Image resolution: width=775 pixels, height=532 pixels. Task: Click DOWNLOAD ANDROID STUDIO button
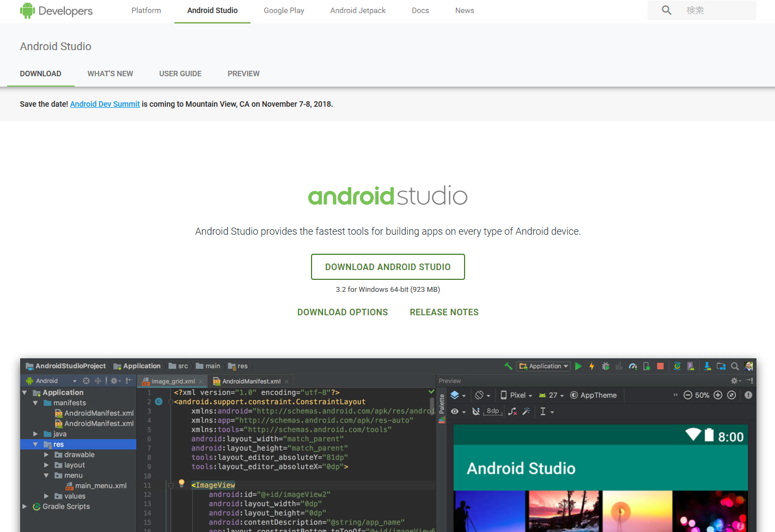[x=388, y=267]
